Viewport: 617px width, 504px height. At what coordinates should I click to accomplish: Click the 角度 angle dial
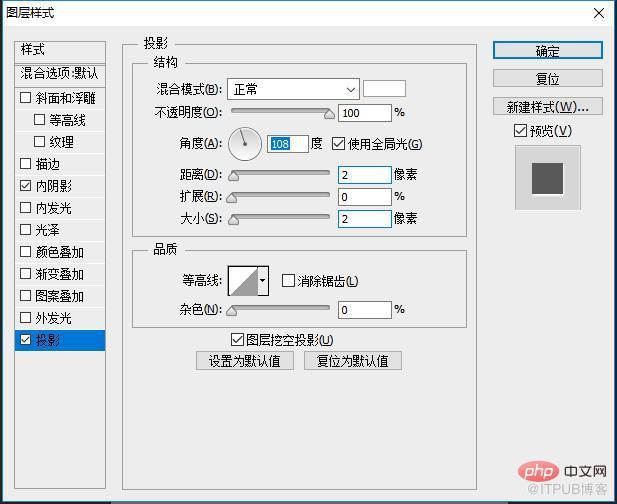245,144
